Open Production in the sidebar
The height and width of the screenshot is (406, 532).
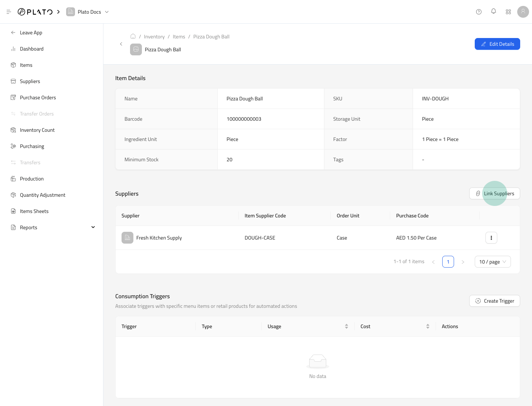(32, 179)
